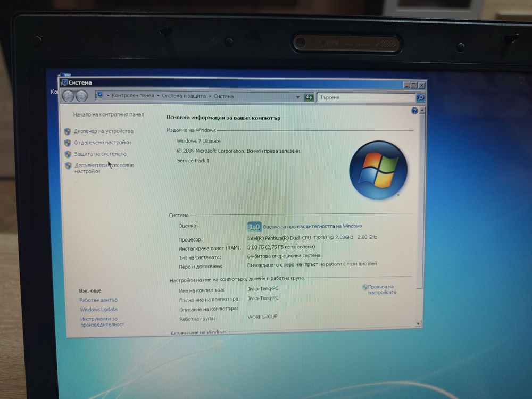This screenshot has height=399, width=532.
Task: Click the scrollbar up arrow
Action: [422, 110]
